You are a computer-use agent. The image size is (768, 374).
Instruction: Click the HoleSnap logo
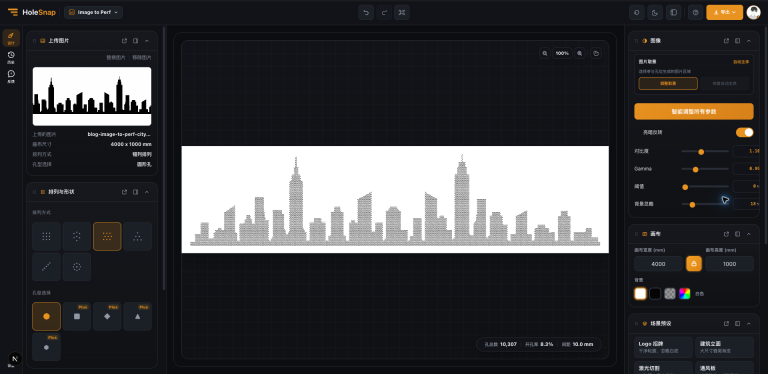pos(32,12)
